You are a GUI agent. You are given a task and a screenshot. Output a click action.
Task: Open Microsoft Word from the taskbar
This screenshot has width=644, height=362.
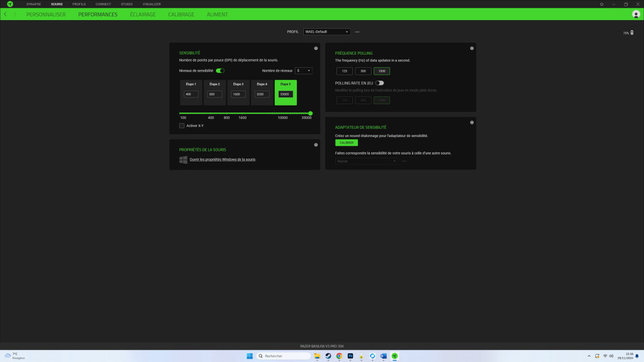click(383, 356)
